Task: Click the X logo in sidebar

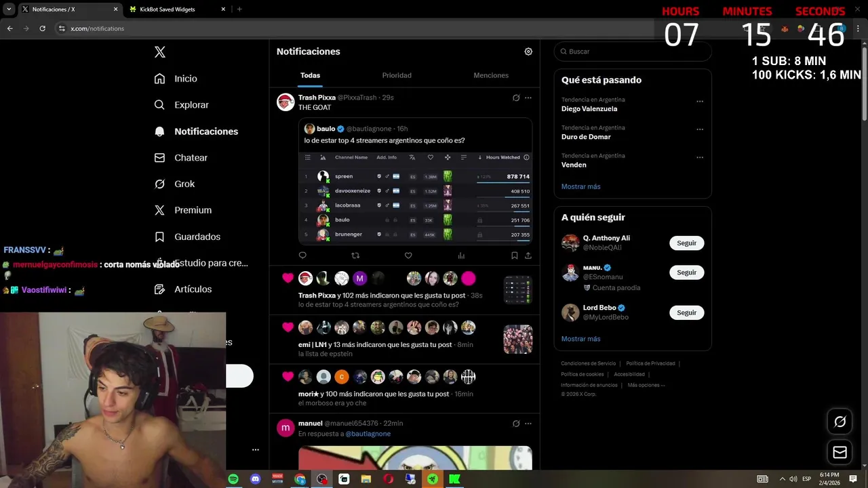Action: tap(160, 52)
